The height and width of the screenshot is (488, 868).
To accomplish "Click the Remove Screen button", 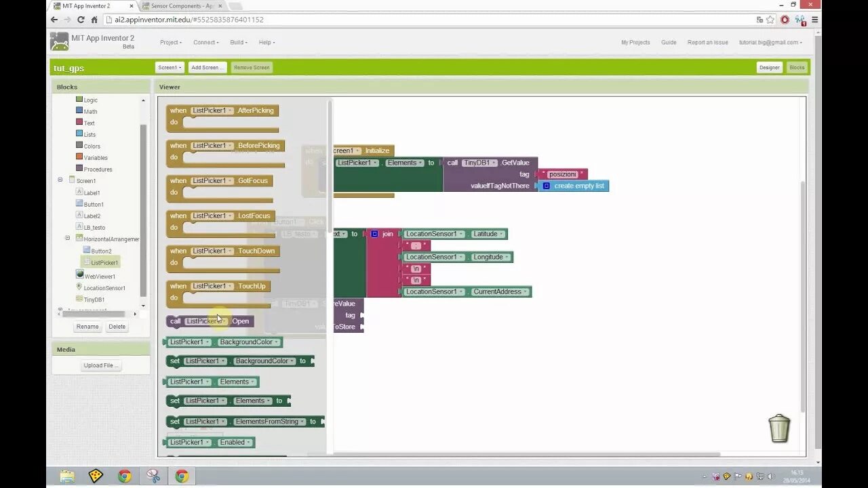I will tap(252, 67).
